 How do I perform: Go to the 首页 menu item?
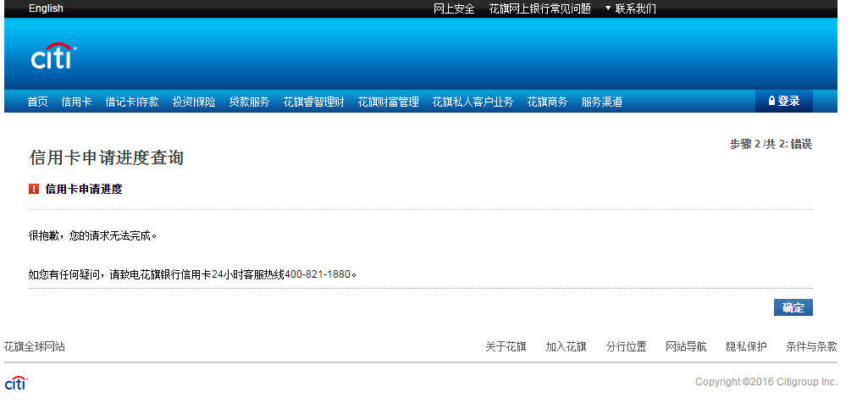(37, 102)
